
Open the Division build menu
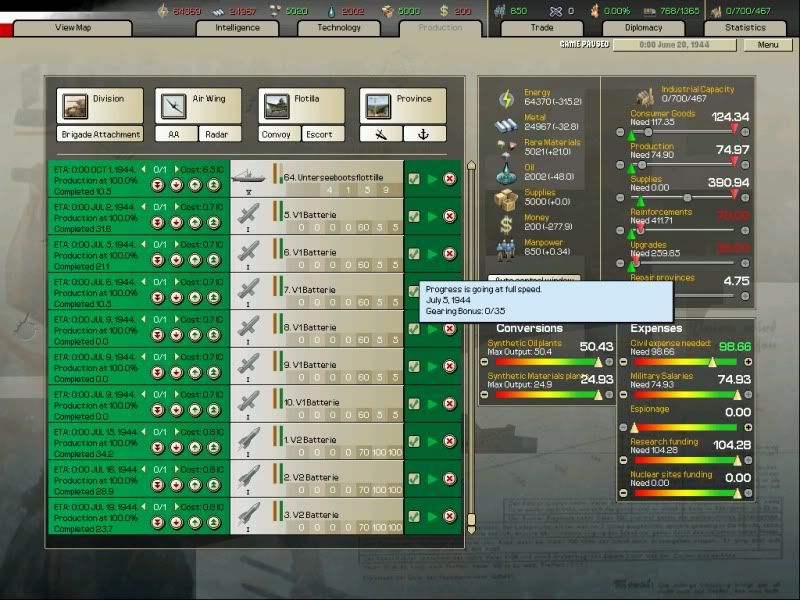click(100, 105)
